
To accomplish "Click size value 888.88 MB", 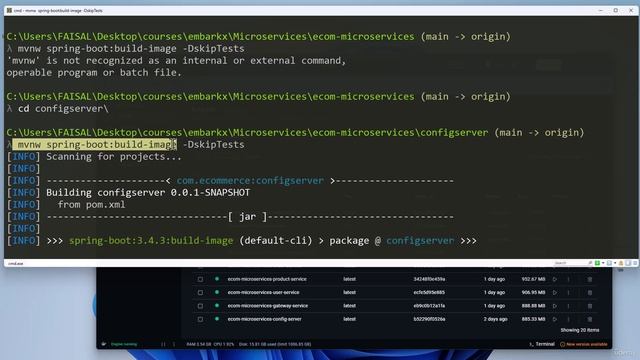I will coord(533,306).
